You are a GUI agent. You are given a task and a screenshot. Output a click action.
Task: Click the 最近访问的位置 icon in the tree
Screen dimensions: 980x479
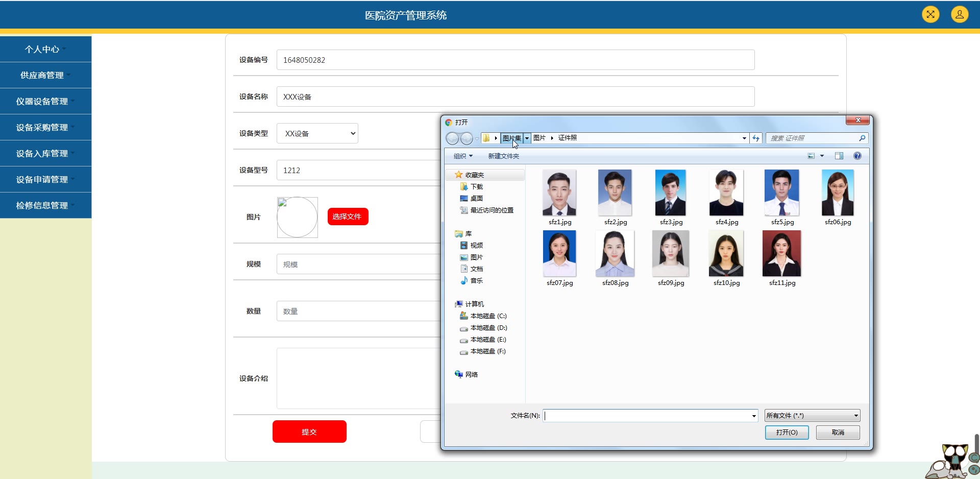(x=464, y=210)
